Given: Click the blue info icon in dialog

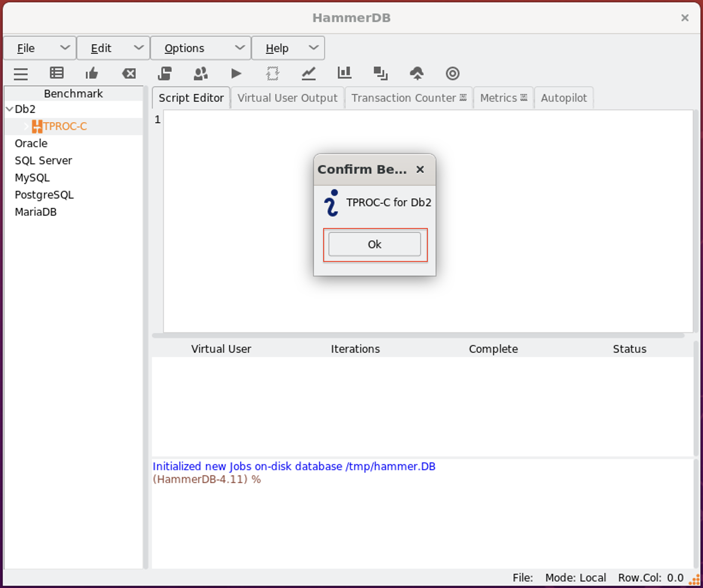Looking at the screenshot, I should (331, 203).
